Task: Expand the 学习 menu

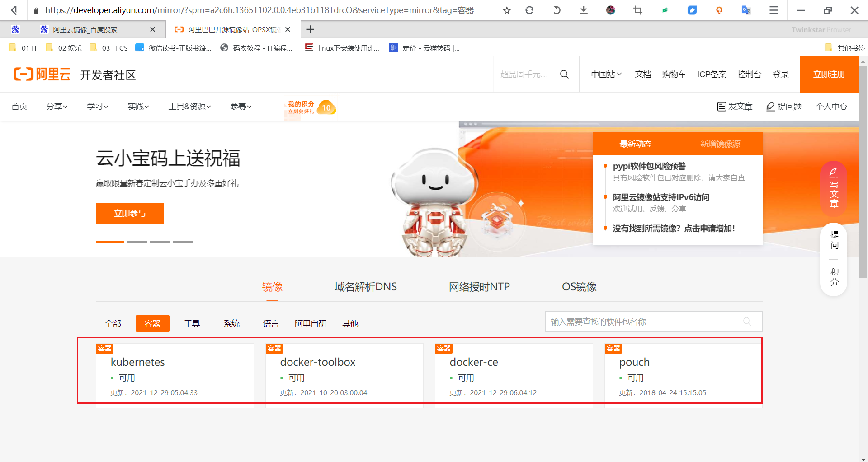Action: [x=98, y=107]
